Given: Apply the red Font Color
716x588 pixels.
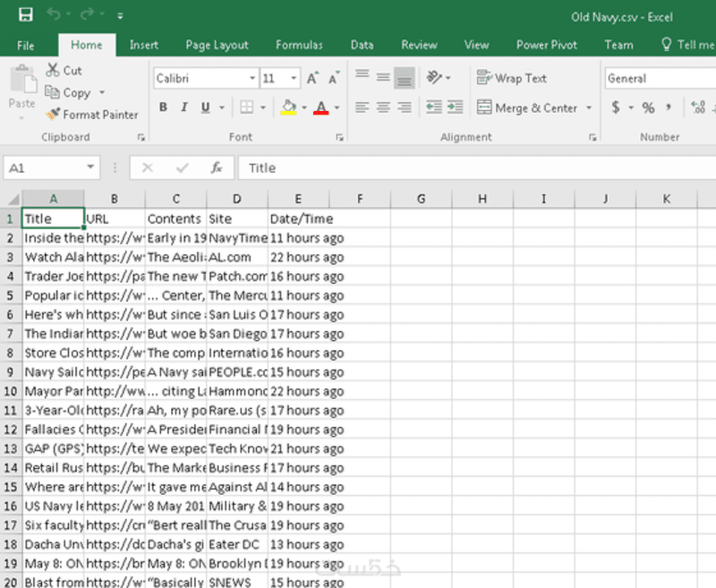Looking at the screenshot, I should coord(321,107).
